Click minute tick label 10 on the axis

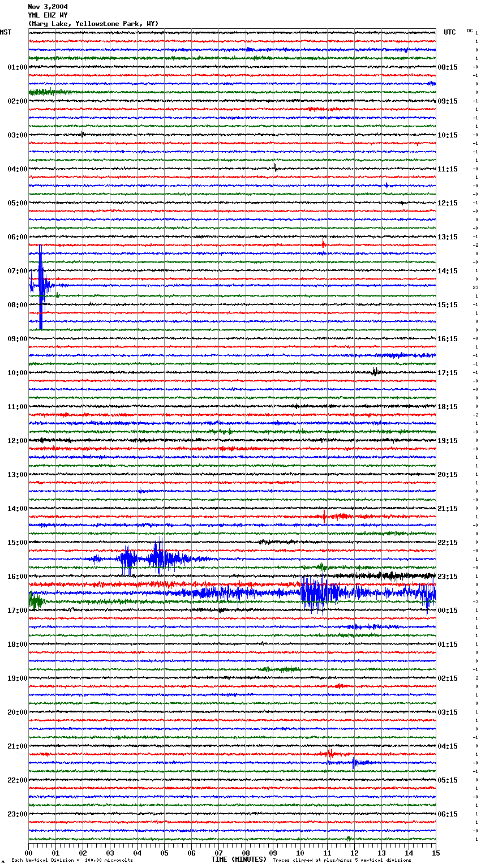point(300,853)
